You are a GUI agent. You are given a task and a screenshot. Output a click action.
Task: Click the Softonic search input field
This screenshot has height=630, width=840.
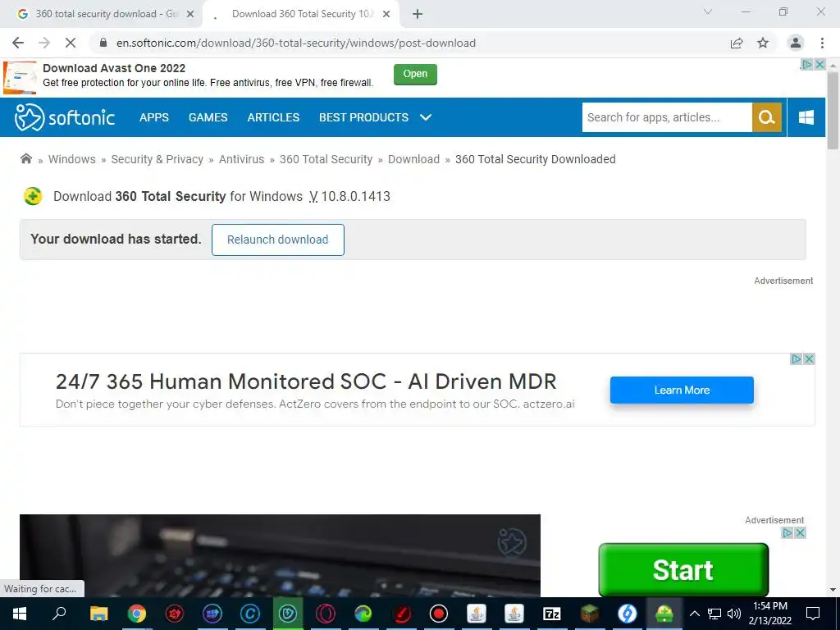point(667,117)
